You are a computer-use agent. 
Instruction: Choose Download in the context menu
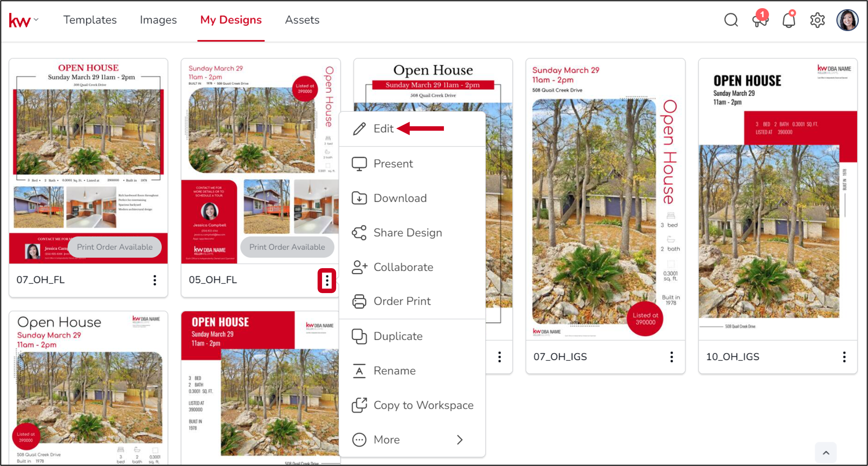click(x=400, y=198)
